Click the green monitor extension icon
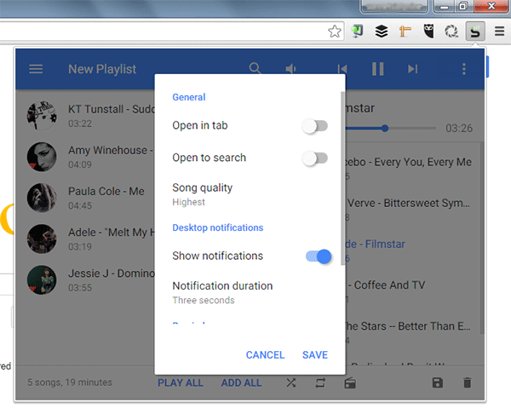Image resolution: width=511 pixels, height=420 pixels. pos(358,32)
